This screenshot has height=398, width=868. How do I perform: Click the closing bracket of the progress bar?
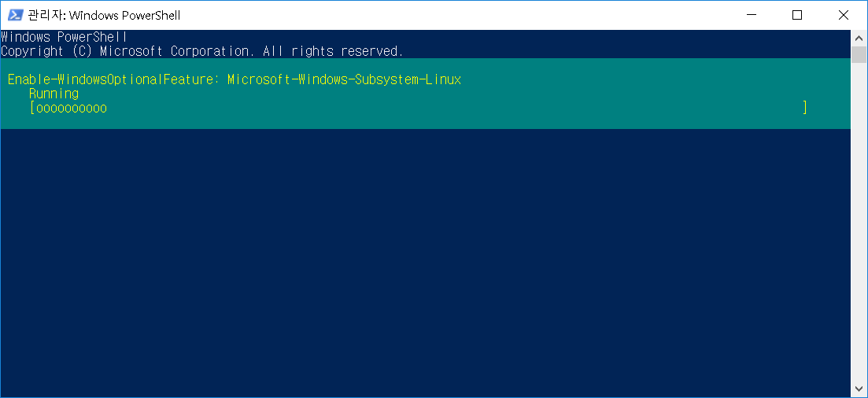[804, 108]
